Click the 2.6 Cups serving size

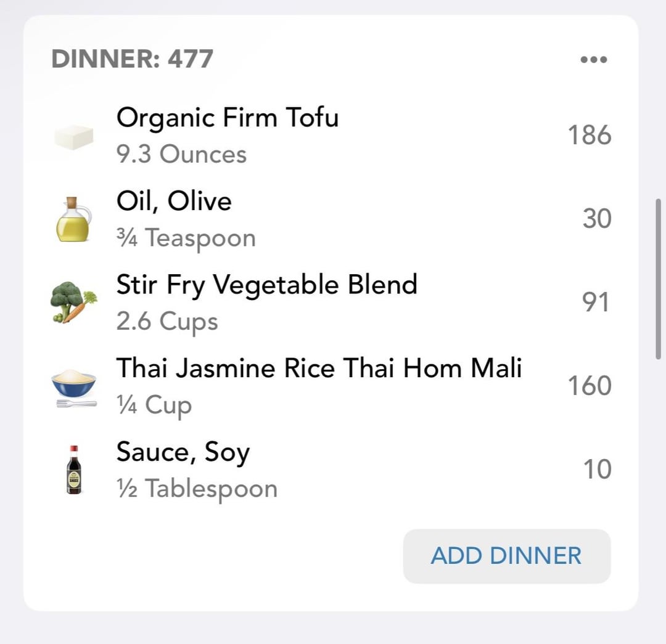point(167,321)
